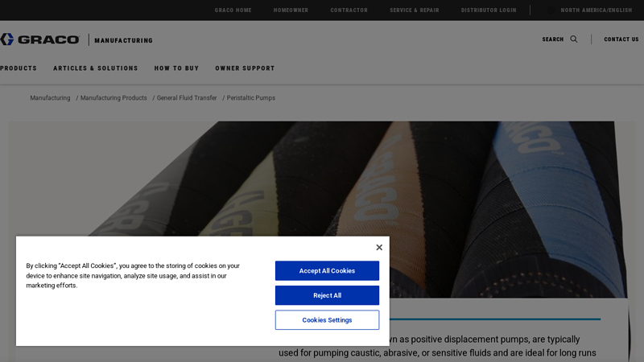Click the Graco logo

(x=39, y=39)
